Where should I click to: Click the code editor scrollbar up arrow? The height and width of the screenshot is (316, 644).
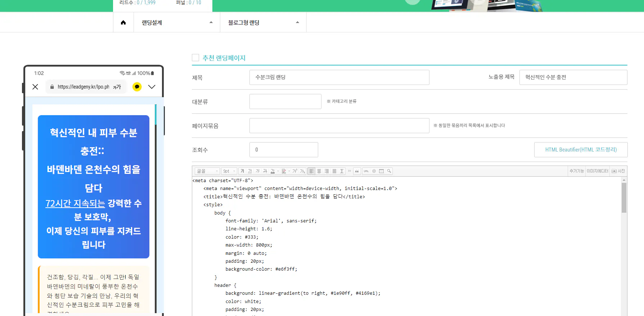624,180
